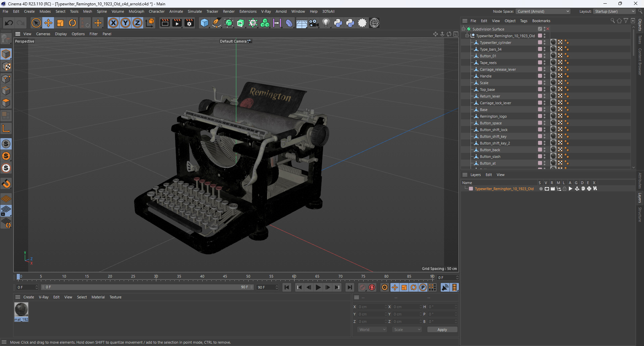Open the World coordinate dropdown
644x346 pixels.
(x=372, y=330)
